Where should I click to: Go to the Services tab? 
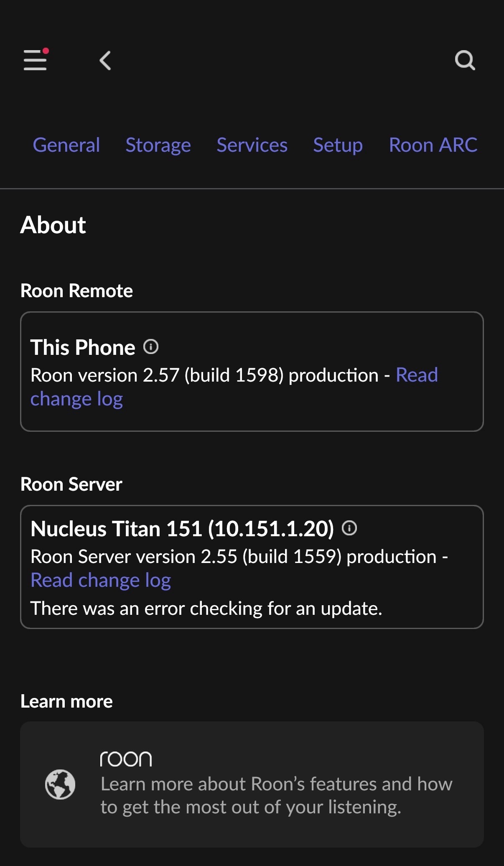(252, 145)
